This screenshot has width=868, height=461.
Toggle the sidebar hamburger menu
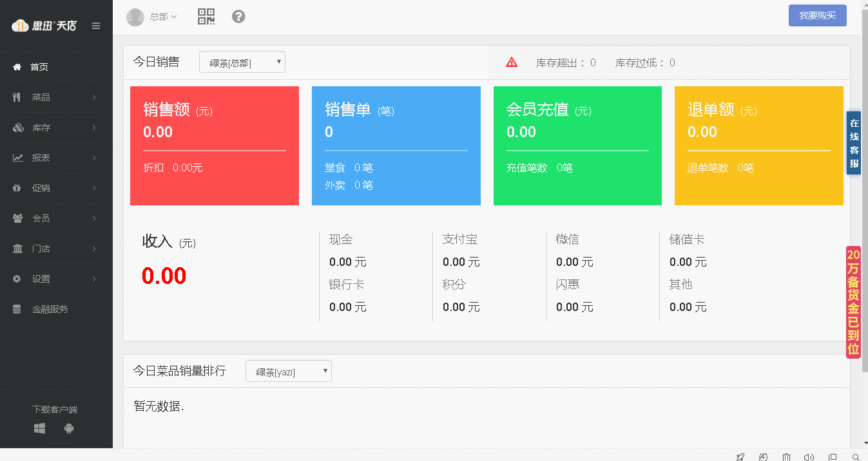(96, 26)
